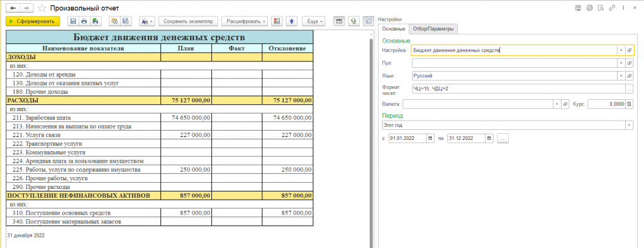The image size is (644, 248).
Task: Click the period selection ellipsis button
Action: tap(503, 139)
